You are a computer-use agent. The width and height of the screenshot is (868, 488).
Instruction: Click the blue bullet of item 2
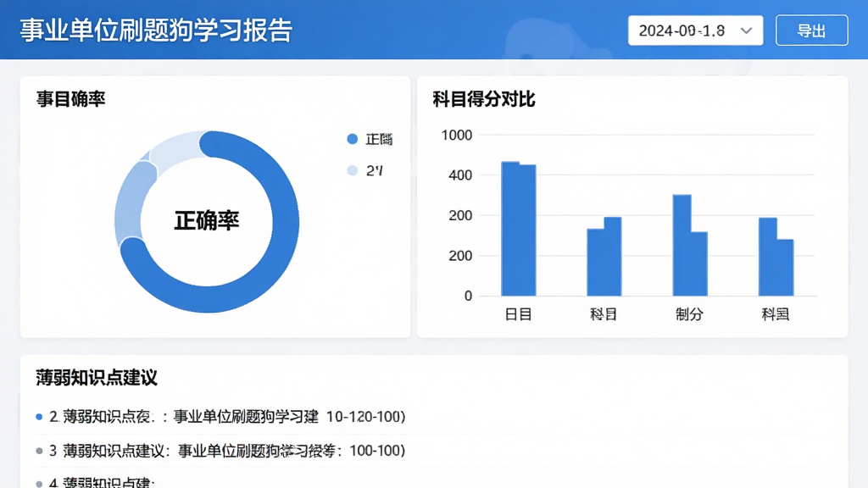pyautogui.click(x=39, y=417)
